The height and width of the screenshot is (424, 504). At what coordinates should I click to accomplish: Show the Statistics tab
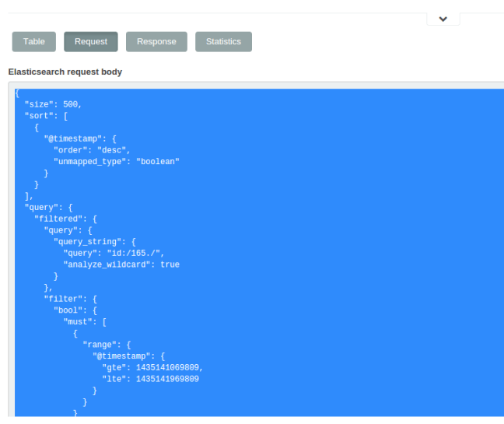[x=223, y=42]
